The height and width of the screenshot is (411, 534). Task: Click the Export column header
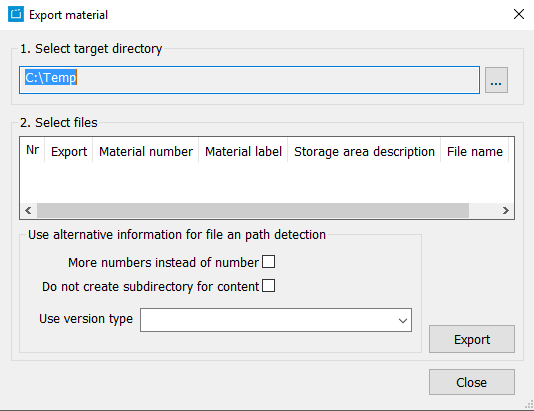click(x=69, y=152)
